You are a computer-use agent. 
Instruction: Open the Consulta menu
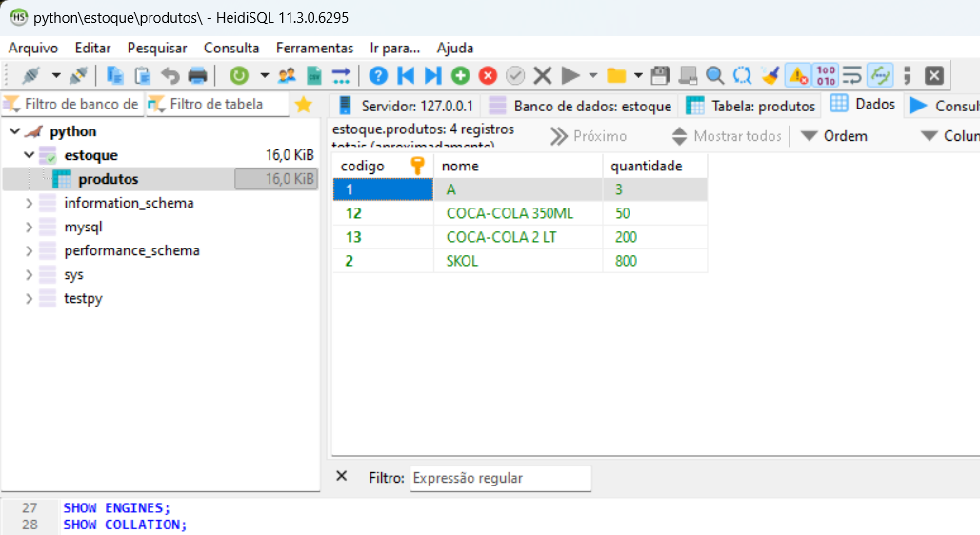(x=231, y=49)
